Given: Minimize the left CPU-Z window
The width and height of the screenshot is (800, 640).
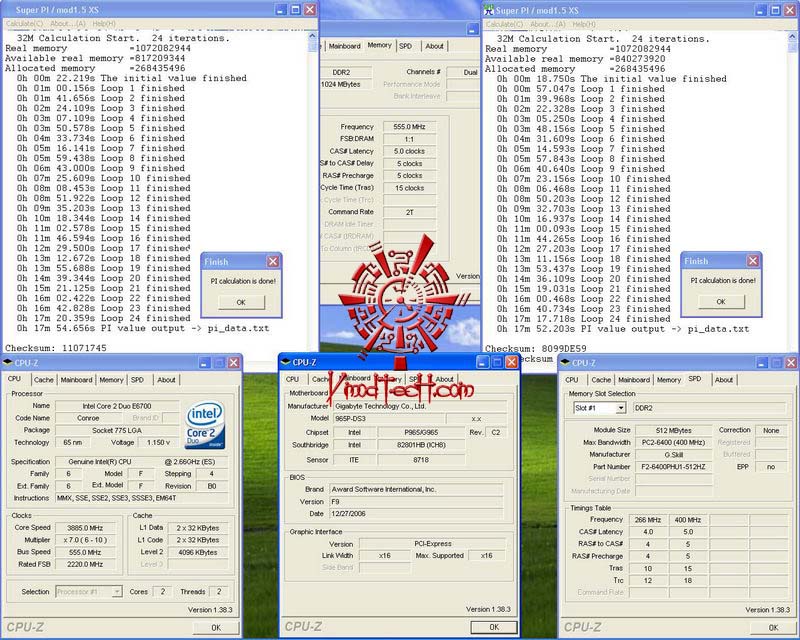Looking at the screenshot, I should point(205,363).
